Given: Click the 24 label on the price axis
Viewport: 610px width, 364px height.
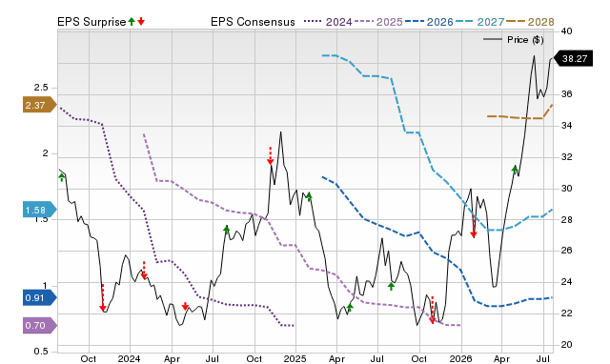Looking at the screenshot, I should (567, 281).
